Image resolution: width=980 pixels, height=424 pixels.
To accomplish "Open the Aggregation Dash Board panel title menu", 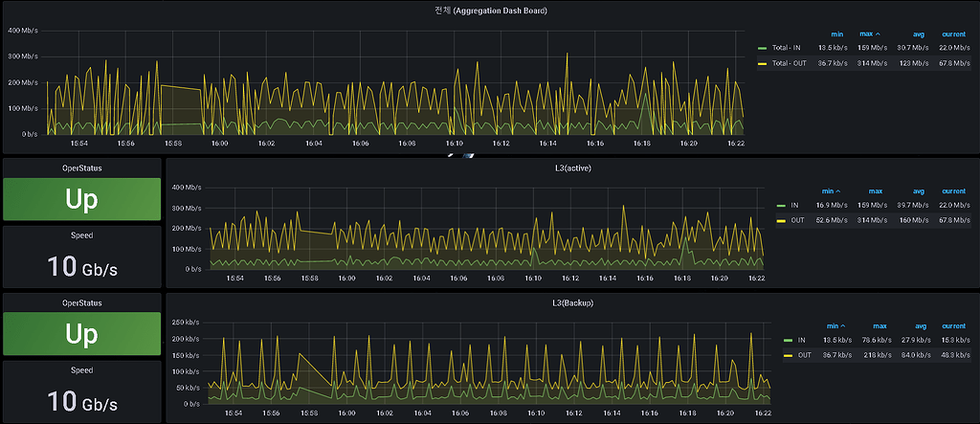I will coord(491,11).
